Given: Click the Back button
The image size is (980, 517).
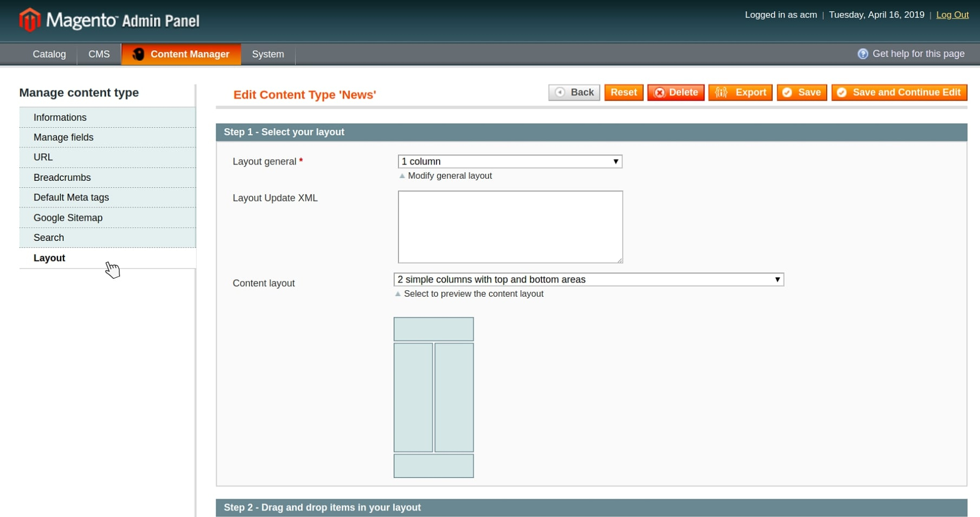Looking at the screenshot, I should tap(574, 93).
